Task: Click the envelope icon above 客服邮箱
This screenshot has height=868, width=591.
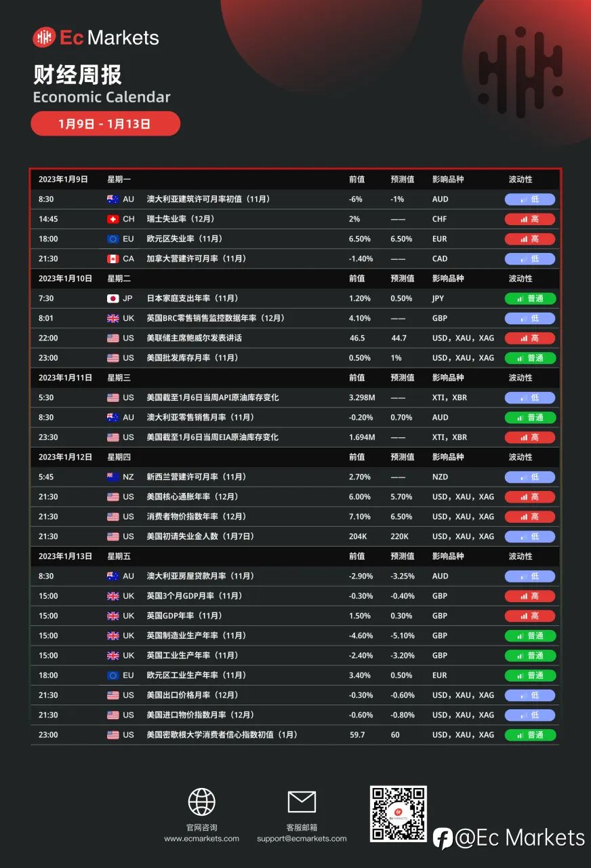Action: tap(302, 802)
